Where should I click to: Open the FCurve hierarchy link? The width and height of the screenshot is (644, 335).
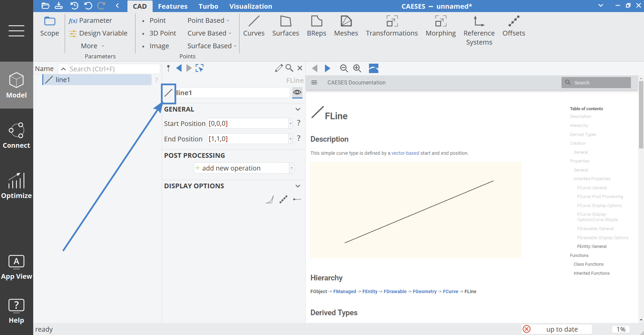point(450,291)
